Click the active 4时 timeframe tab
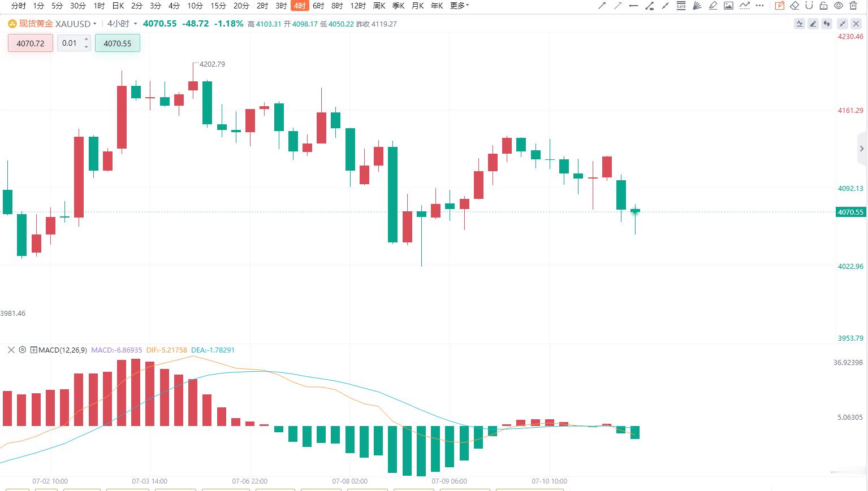 [300, 6]
